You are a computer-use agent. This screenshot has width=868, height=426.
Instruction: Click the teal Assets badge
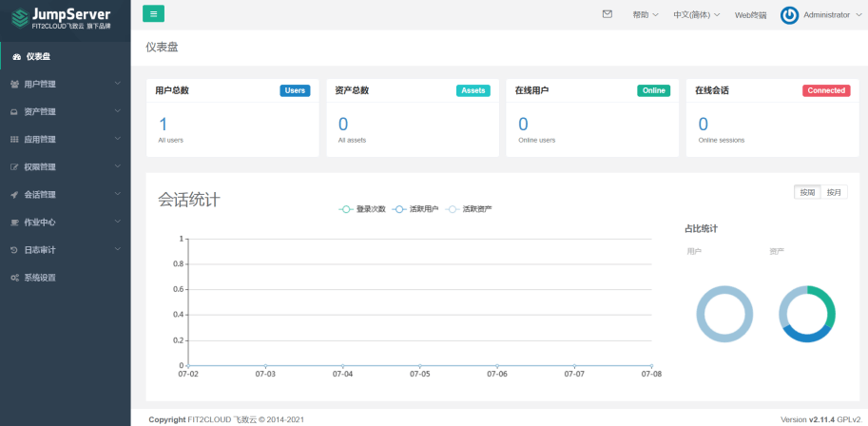[473, 91]
